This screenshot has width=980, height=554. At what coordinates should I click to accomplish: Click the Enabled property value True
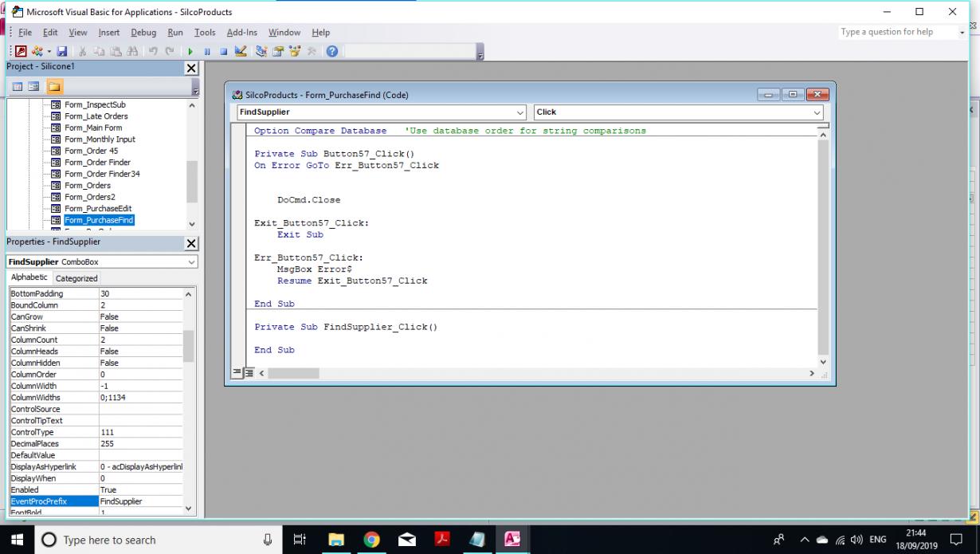(x=140, y=489)
